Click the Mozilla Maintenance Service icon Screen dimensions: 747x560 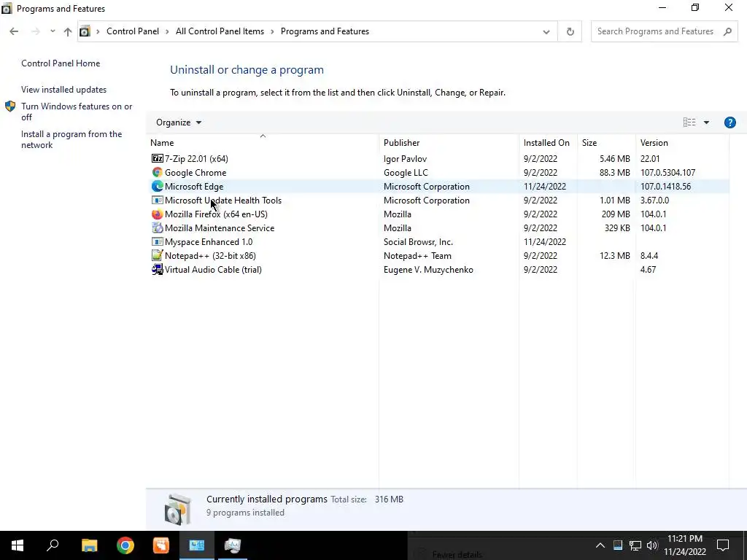click(x=158, y=227)
